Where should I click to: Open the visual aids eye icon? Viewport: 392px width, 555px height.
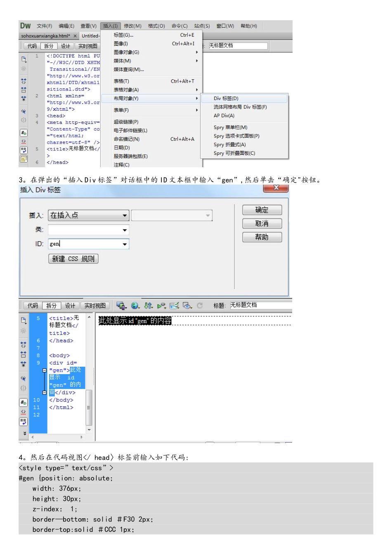(x=187, y=306)
